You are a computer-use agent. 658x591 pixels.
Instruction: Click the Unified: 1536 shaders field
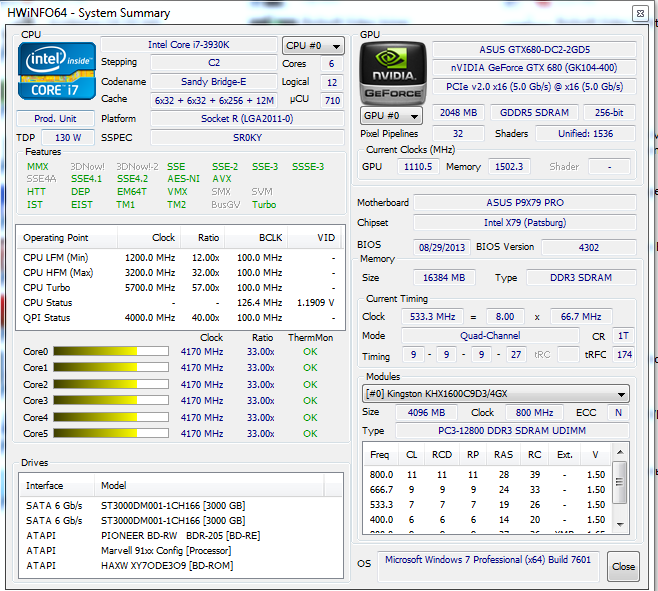(585, 134)
